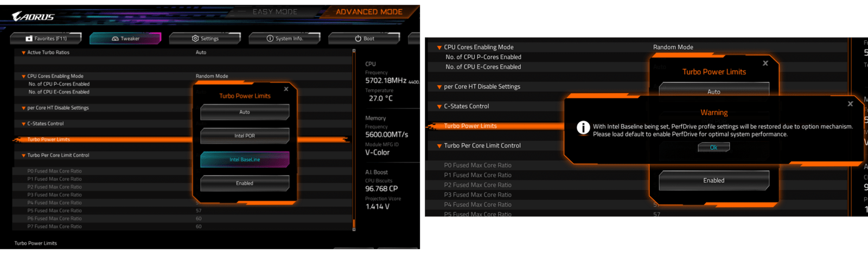Select No. of CPU P-Cores Enabled, left screenshot
868x254 pixels.
pos(59,84)
